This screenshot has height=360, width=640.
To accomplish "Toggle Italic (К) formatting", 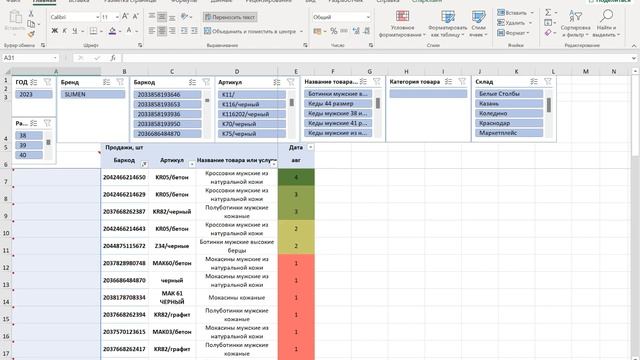I will (64, 31).
